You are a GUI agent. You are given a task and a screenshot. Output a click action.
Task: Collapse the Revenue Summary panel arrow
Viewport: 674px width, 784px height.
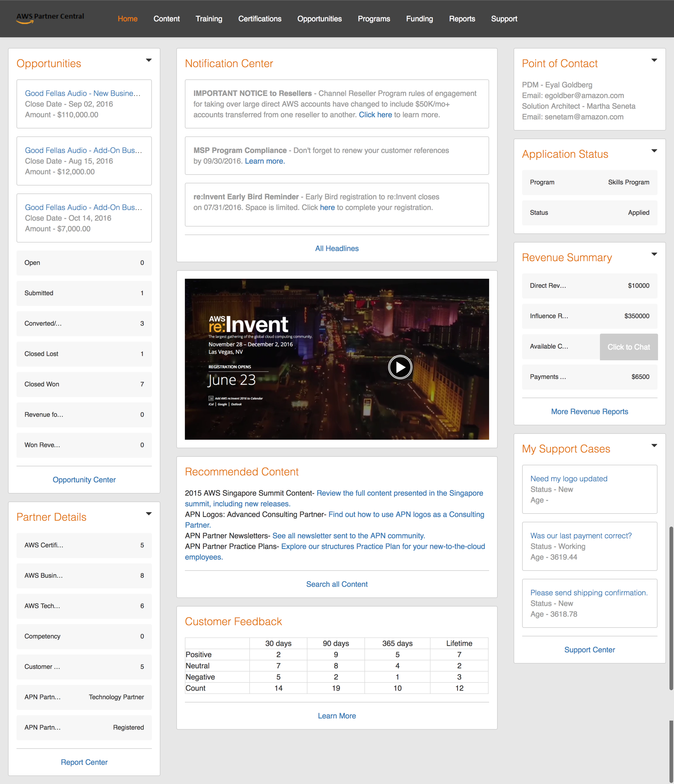click(x=654, y=254)
